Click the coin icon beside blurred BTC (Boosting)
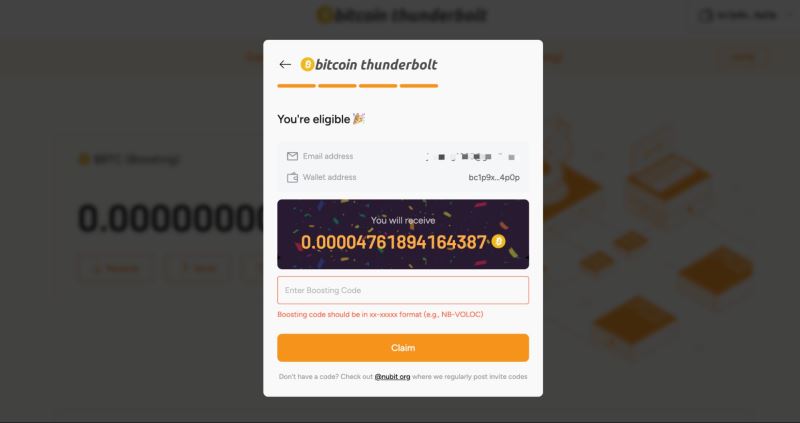This screenshot has height=423, width=800. [x=84, y=159]
